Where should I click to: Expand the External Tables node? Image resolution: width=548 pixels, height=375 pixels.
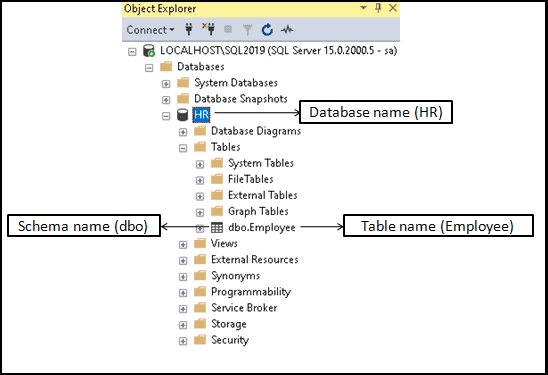point(200,196)
